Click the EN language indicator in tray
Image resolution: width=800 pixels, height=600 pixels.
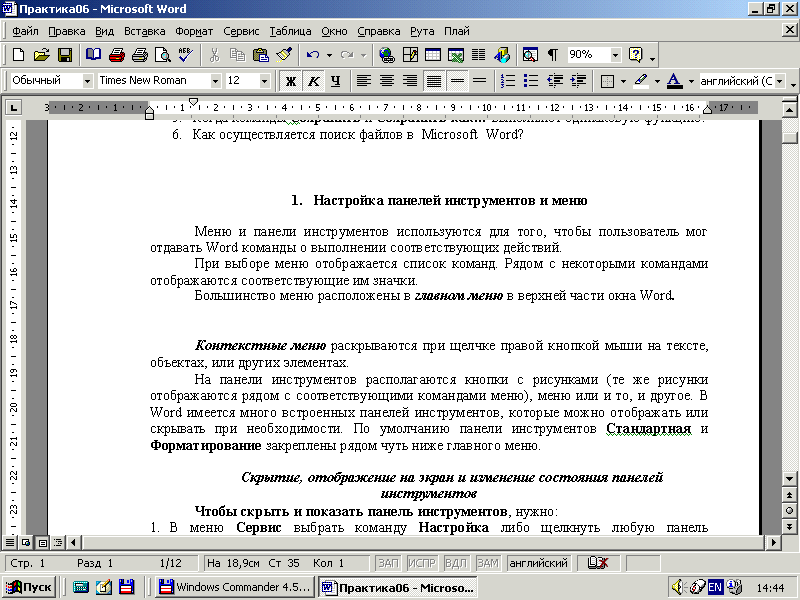click(715, 587)
